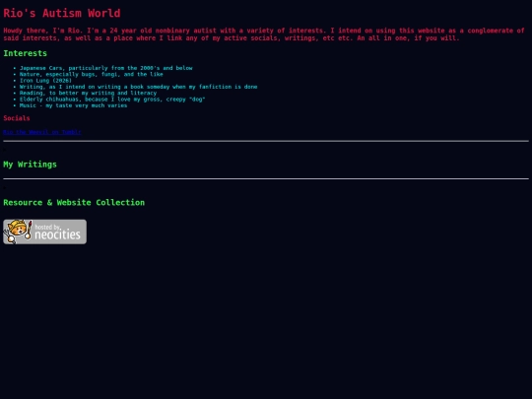The width and height of the screenshot is (532, 399).
Task: Select the Interests heading
Action: 25,53
